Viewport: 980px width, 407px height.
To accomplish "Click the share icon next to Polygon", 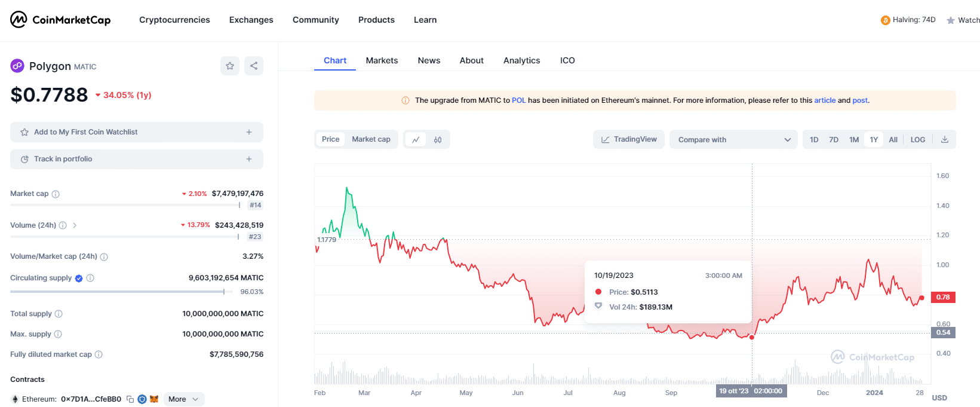I will [x=254, y=66].
